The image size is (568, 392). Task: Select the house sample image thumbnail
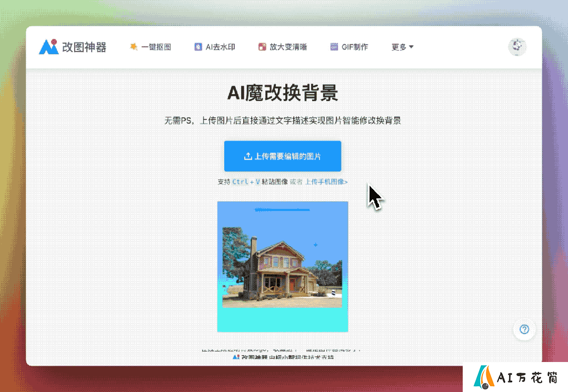(x=283, y=267)
